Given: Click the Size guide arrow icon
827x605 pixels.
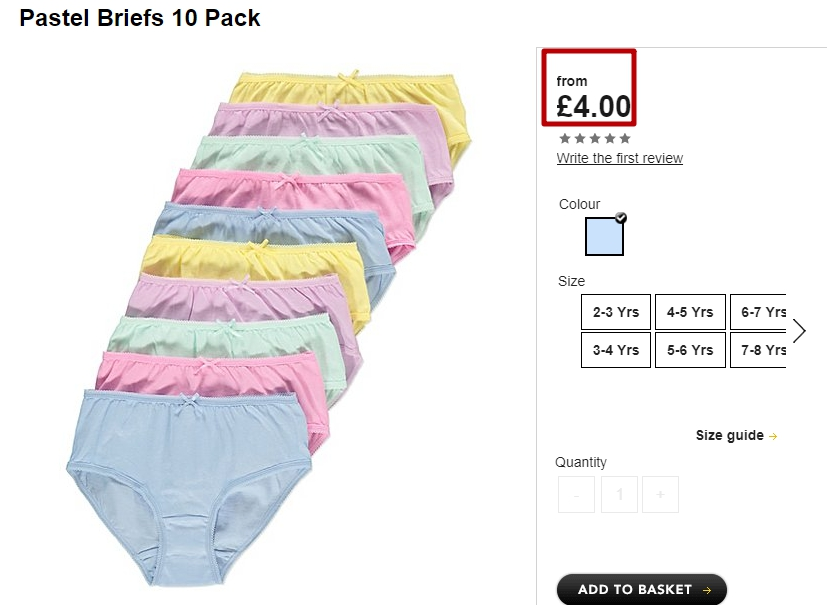Looking at the screenshot, I should pos(773,436).
